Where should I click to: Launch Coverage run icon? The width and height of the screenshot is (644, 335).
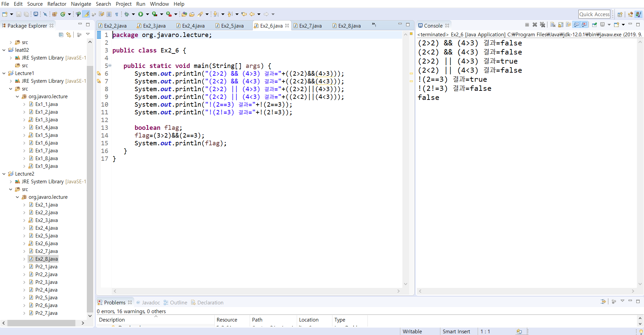(x=154, y=14)
